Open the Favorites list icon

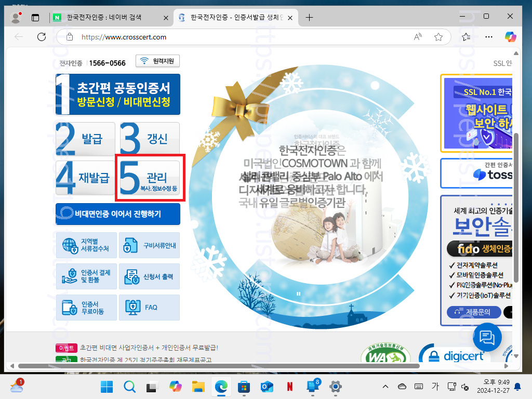coord(466,37)
